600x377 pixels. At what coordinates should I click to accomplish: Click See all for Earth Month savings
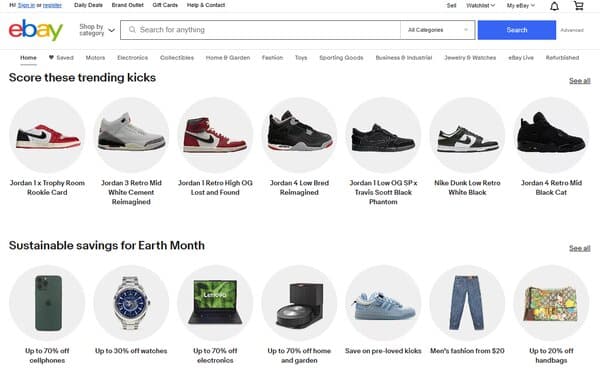pos(579,248)
